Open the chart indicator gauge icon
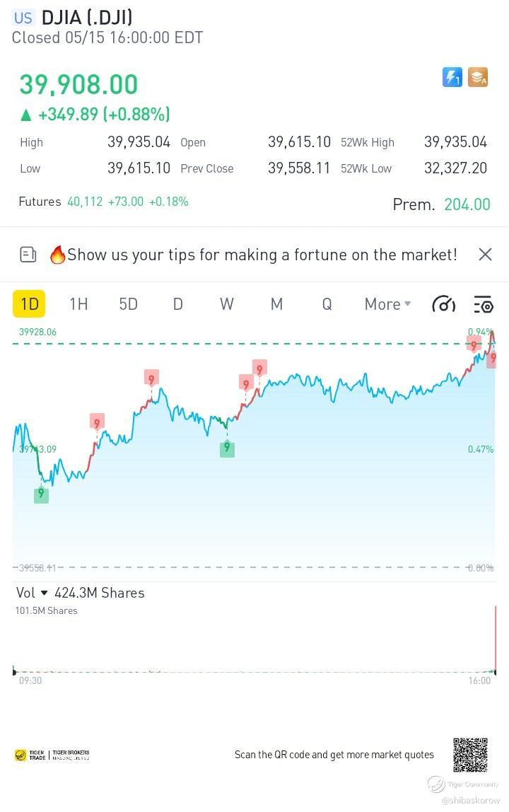 click(x=443, y=304)
